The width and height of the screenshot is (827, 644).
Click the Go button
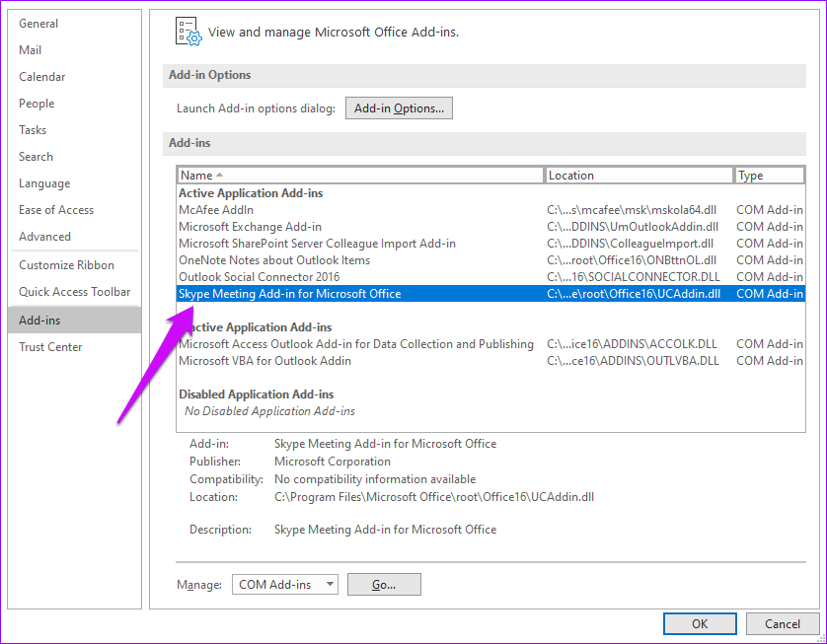pyautogui.click(x=384, y=585)
